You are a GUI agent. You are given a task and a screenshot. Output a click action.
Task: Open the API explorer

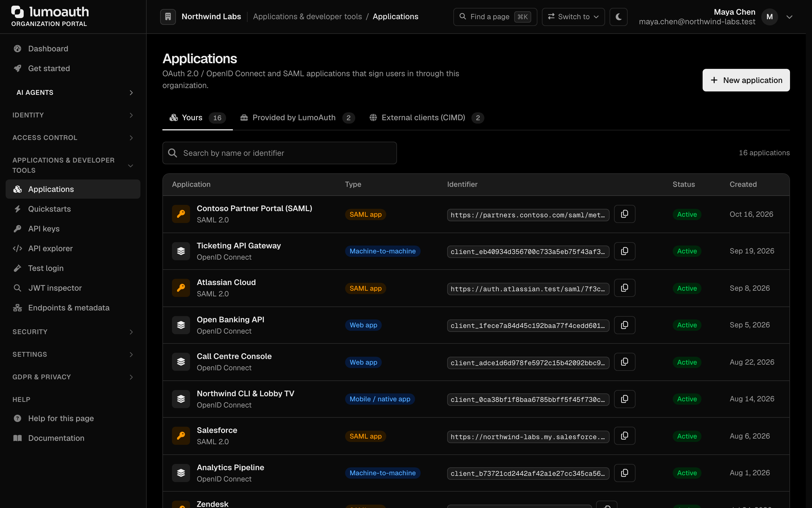(x=73, y=249)
